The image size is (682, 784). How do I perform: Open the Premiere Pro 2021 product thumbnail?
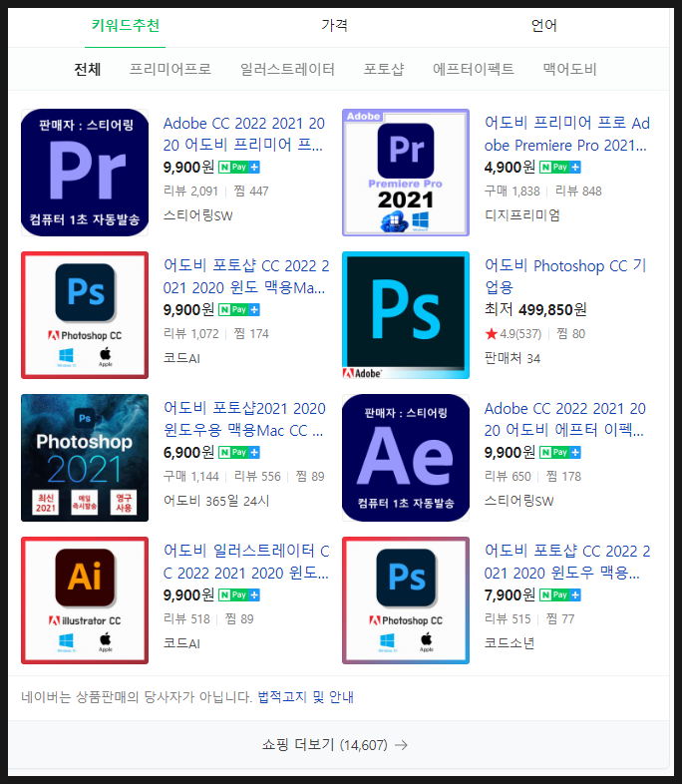click(x=406, y=173)
